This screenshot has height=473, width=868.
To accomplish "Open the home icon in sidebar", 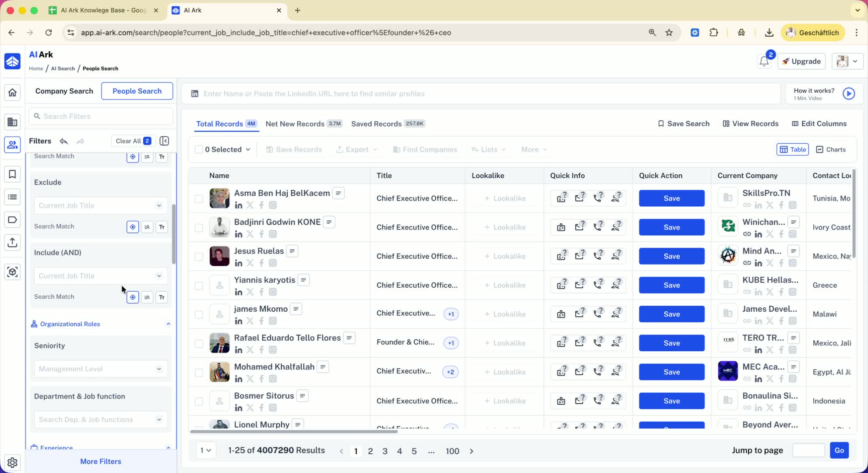I will pos(12,92).
